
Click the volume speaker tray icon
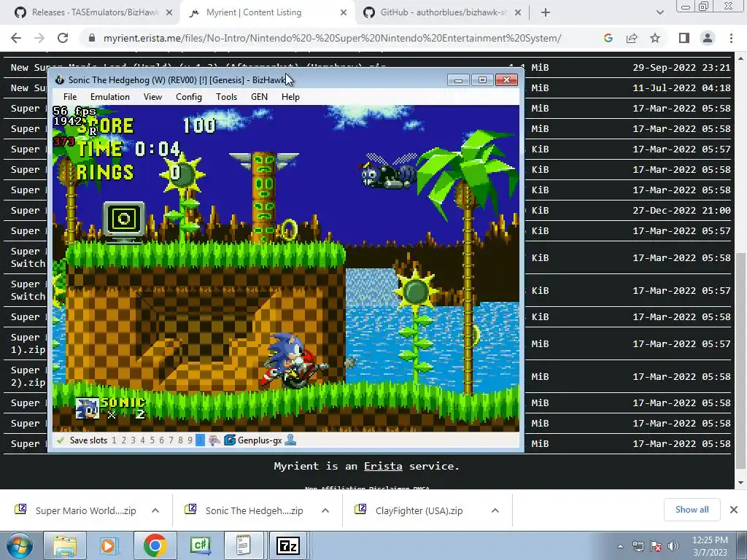[673, 547]
